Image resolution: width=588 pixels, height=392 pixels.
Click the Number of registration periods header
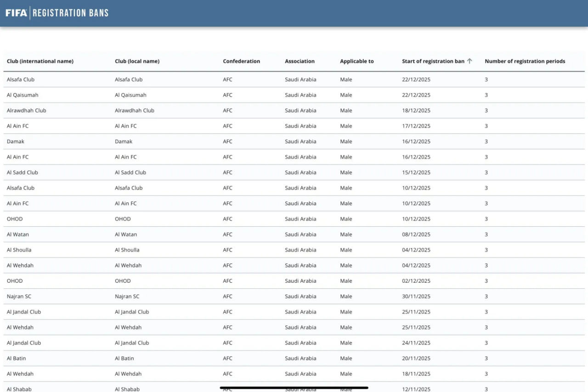[525, 61]
